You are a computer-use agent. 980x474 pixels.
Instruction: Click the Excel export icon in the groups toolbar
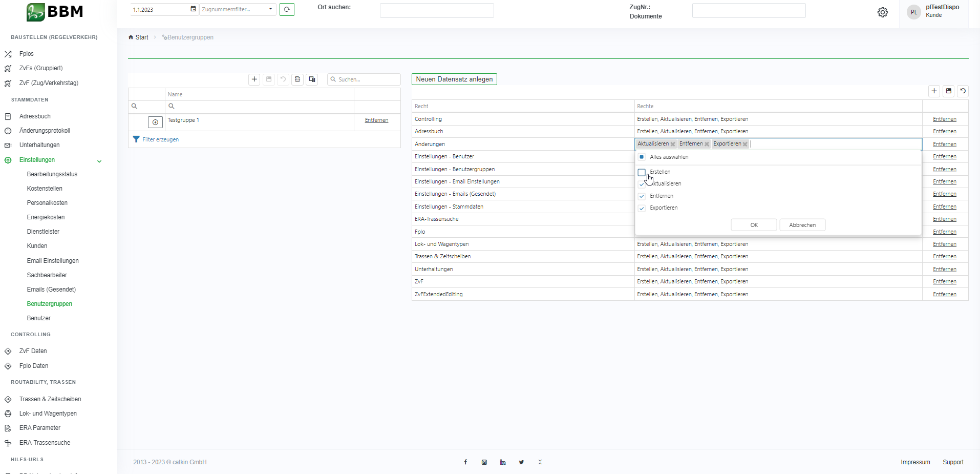click(297, 79)
